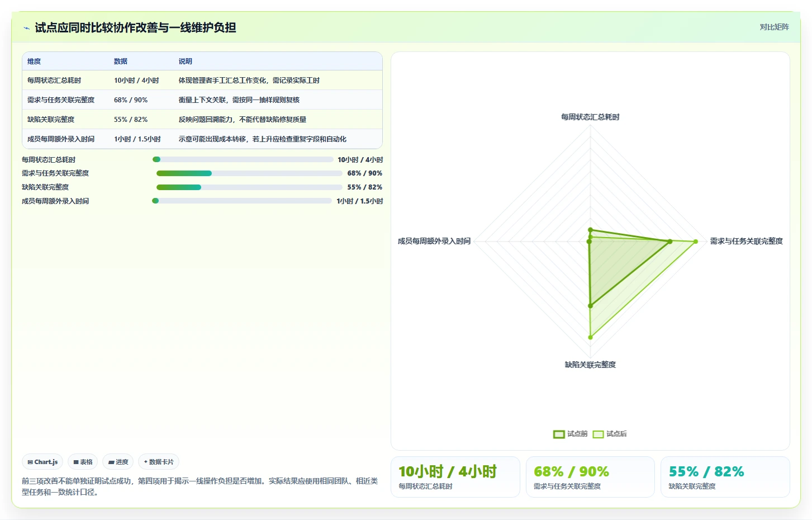
Task: Click radar axis label 每周状态汇总耗时
Action: pos(590,117)
